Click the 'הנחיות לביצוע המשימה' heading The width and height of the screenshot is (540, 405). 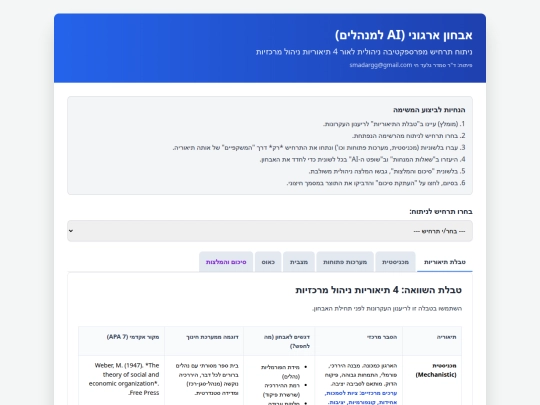[429, 110]
